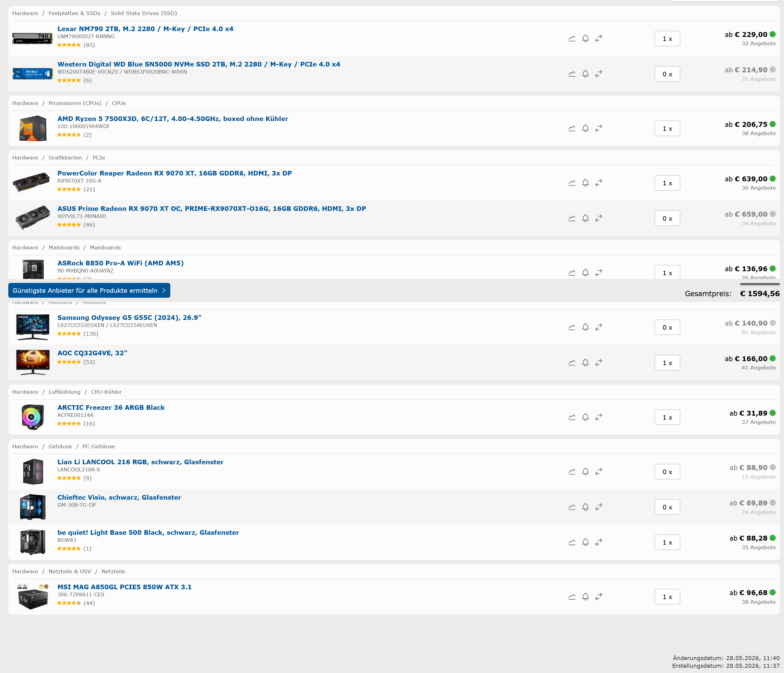
Task: Show price history chart for MSI MAG A850GL
Action: click(x=572, y=597)
